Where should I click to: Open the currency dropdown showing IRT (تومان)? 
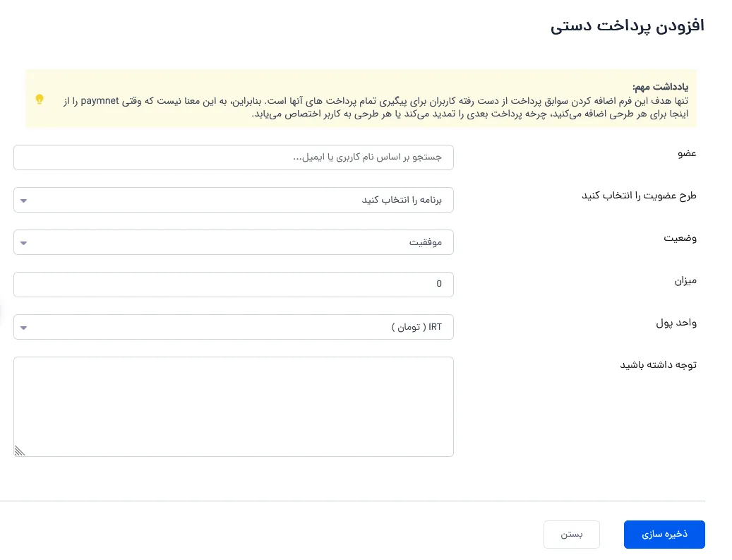pyautogui.click(x=234, y=327)
